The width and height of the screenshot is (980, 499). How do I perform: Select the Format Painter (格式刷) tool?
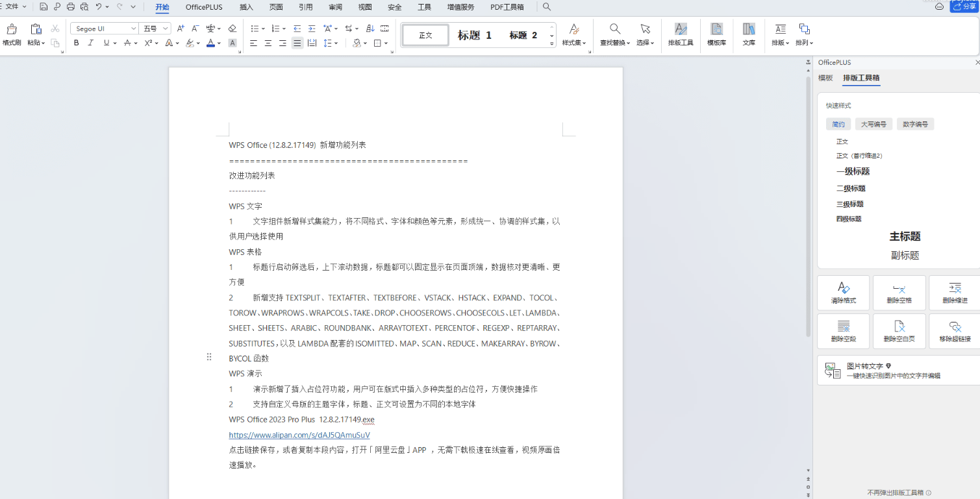(x=12, y=34)
